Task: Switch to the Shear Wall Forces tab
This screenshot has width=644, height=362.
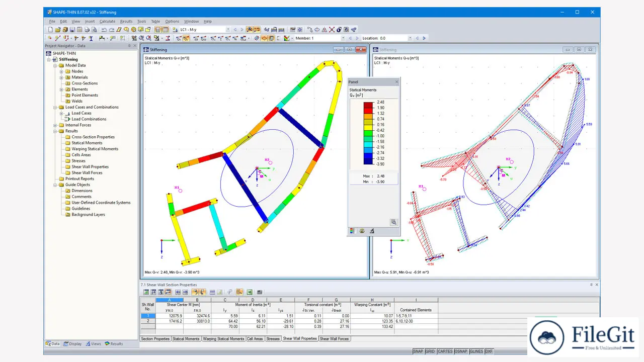Action: pos(335,339)
